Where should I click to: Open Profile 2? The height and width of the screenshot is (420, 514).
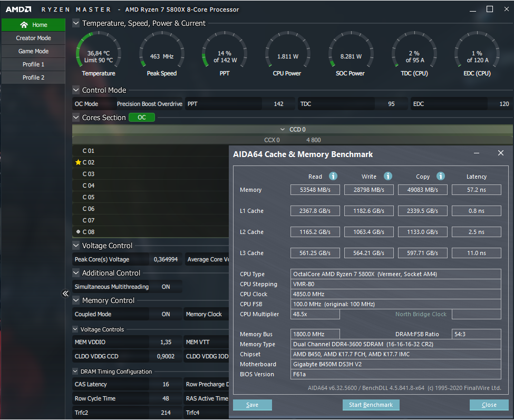[x=33, y=77]
